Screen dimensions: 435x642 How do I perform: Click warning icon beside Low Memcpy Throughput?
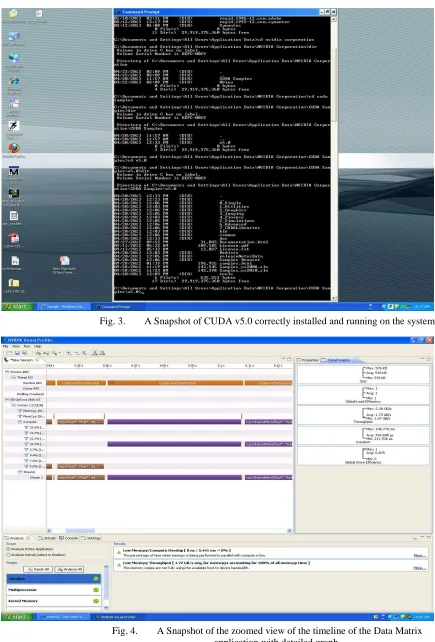tap(119, 565)
